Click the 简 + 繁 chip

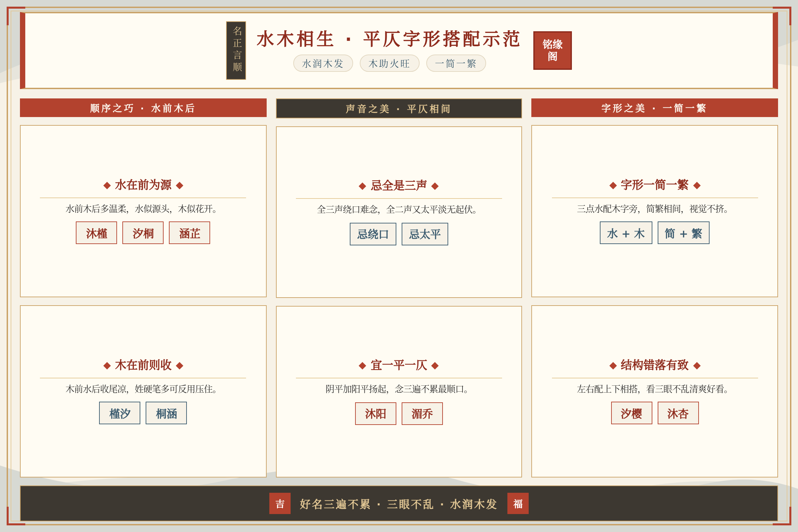click(x=683, y=233)
